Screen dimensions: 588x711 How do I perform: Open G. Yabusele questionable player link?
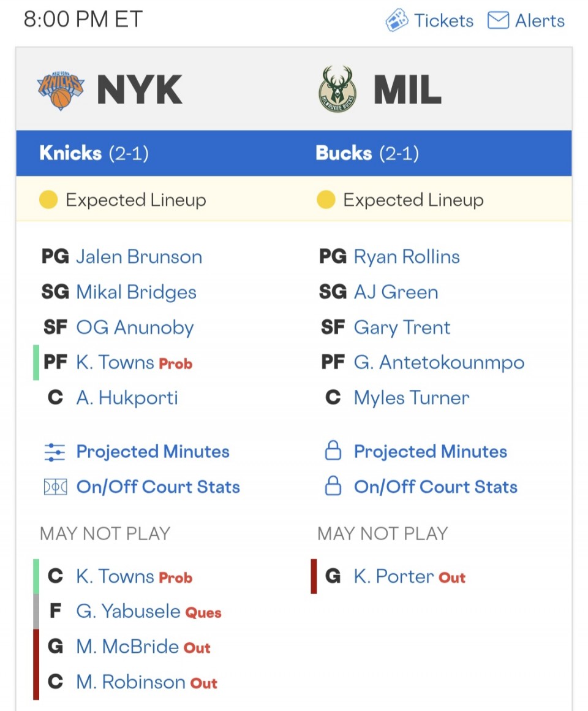(127, 612)
